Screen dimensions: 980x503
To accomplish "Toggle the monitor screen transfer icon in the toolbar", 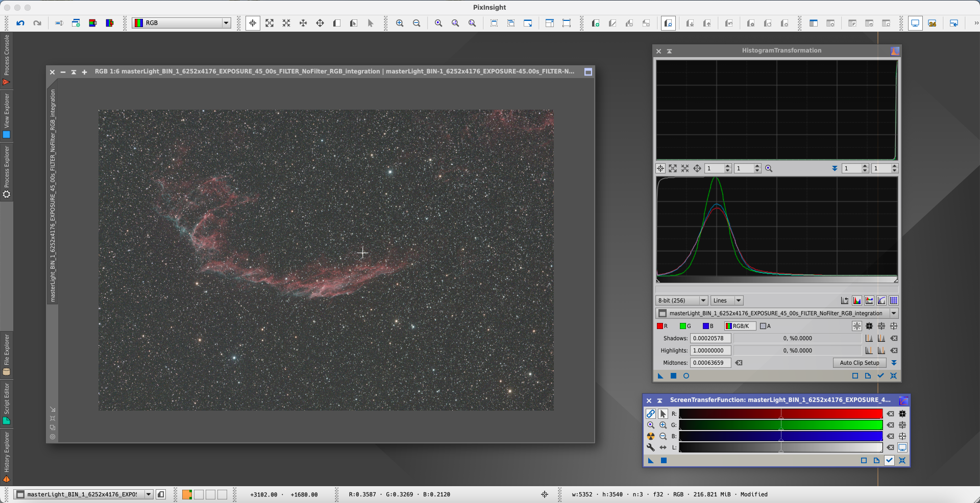I will pyautogui.click(x=915, y=23).
